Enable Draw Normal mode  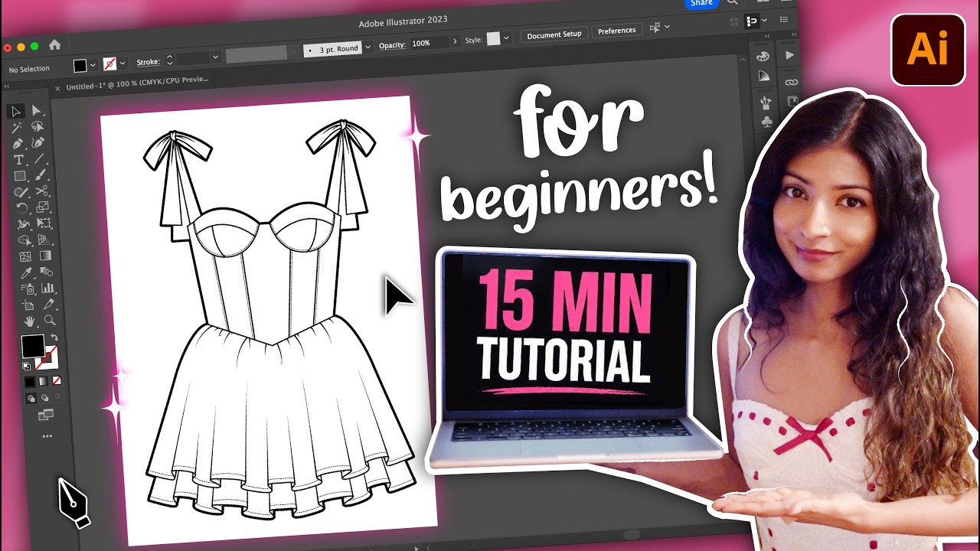pos(31,399)
